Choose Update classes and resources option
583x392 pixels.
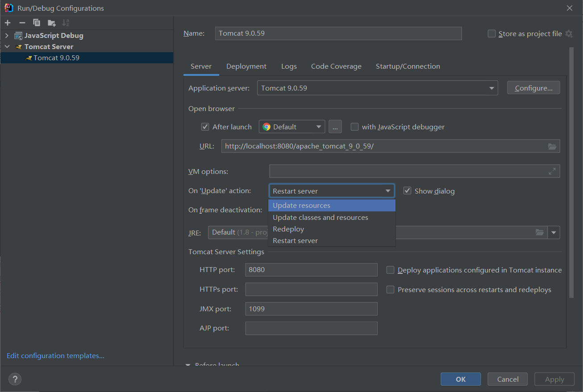pos(332,218)
